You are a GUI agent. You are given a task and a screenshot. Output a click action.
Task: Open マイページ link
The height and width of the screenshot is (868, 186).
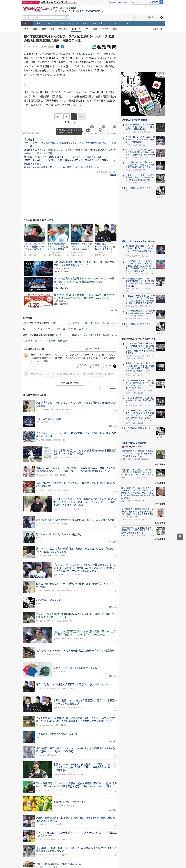pos(139,18)
